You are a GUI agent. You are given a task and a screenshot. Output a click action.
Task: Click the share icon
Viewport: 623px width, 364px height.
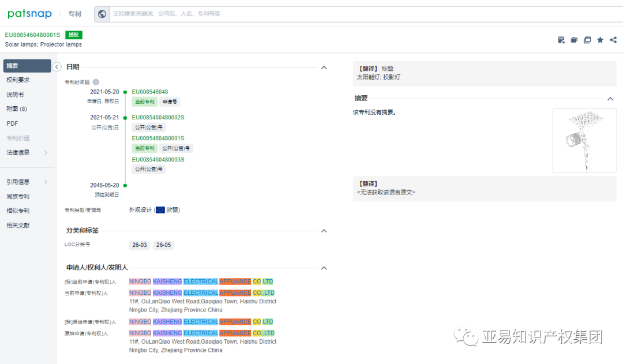(x=613, y=40)
